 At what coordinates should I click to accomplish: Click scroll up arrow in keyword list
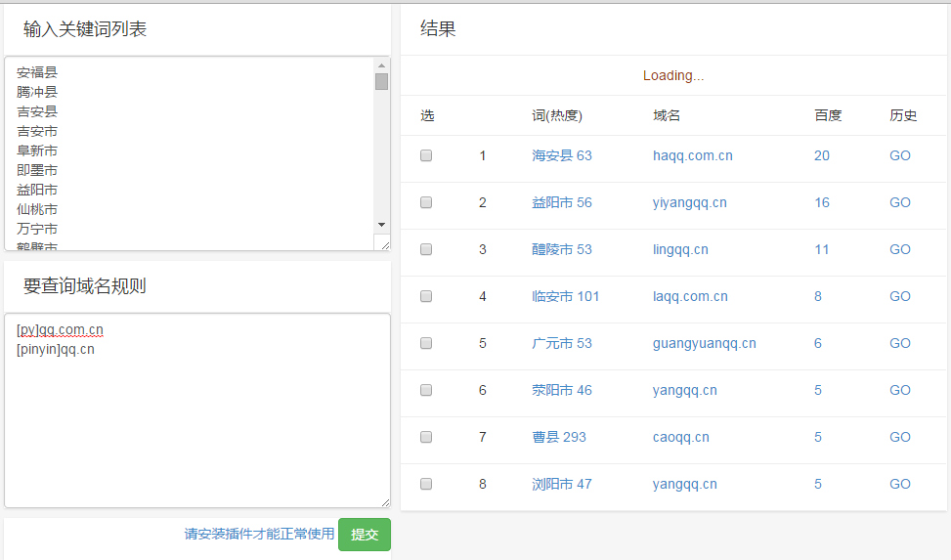(381, 65)
